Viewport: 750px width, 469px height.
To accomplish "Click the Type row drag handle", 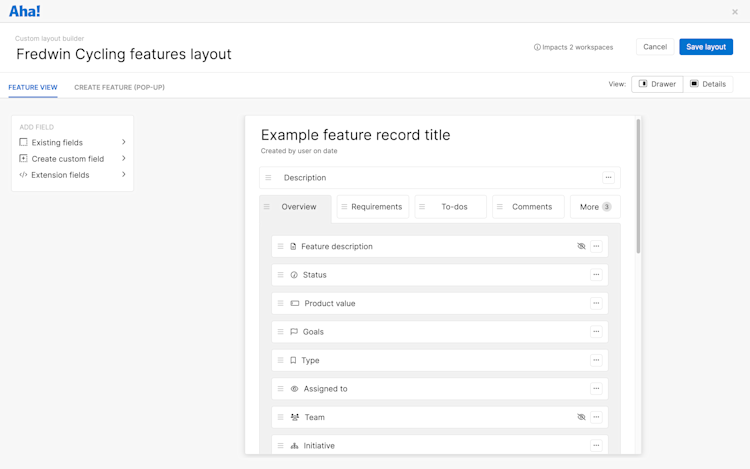I will click(x=280, y=360).
